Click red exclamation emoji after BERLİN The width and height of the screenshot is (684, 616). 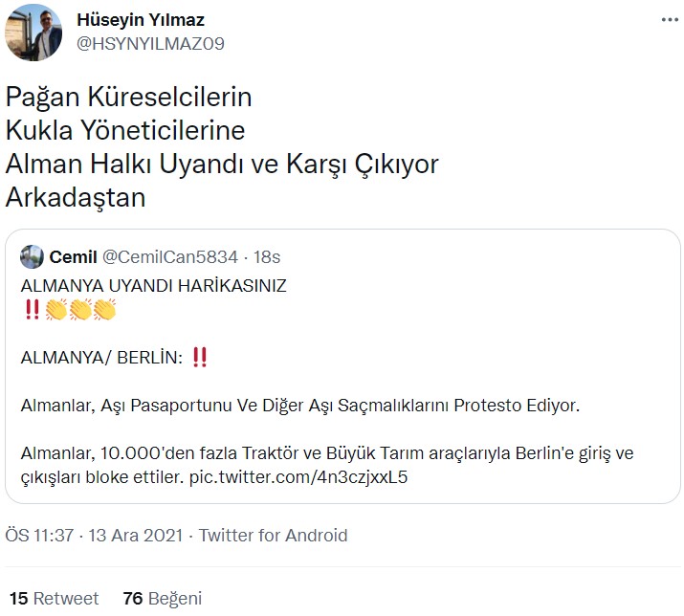pyautogui.click(x=200, y=358)
